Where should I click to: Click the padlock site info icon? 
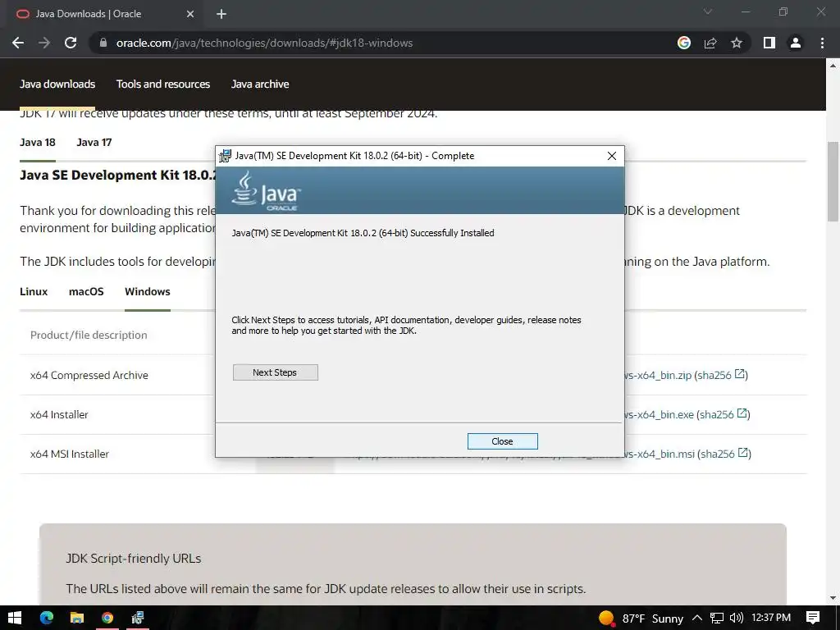103,43
